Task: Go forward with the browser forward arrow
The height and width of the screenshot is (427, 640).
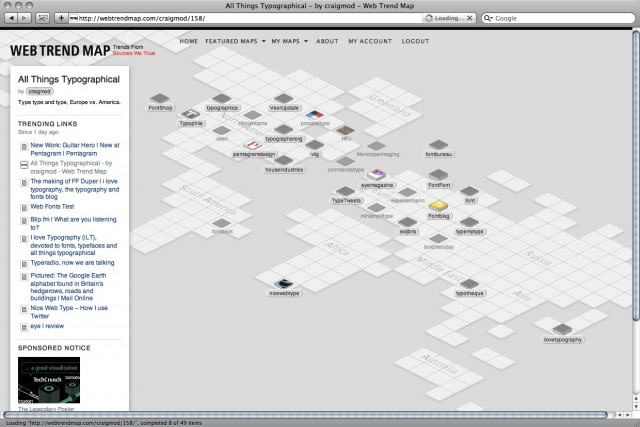Action: pyautogui.click(x=24, y=18)
